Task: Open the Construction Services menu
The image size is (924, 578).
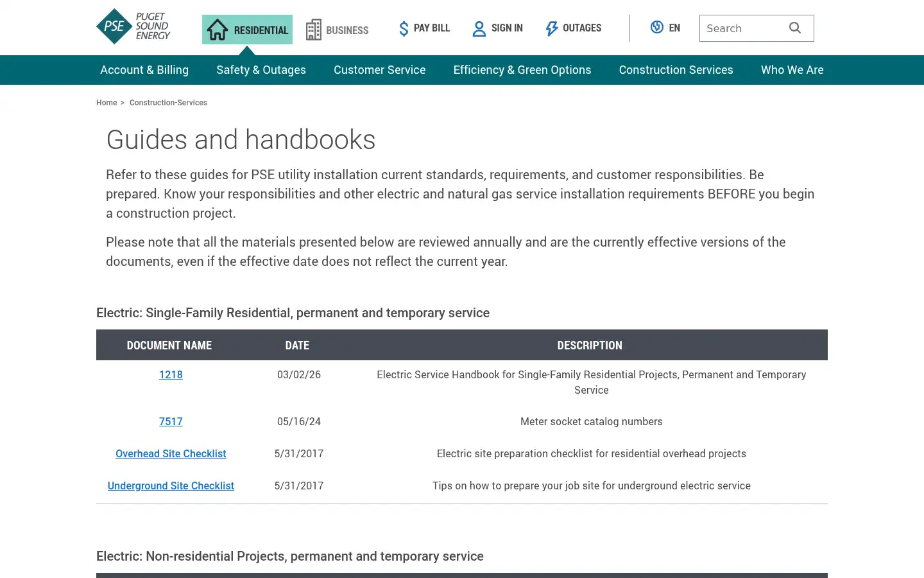Action: click(x=676, y=70)
